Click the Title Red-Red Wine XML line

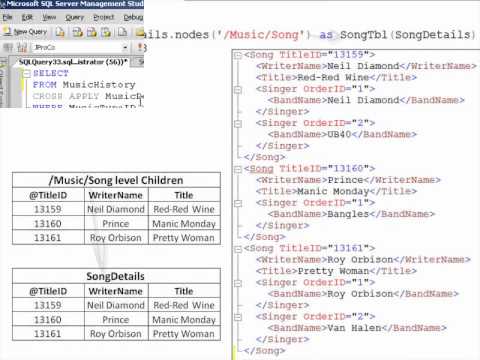[x=336, y=77]
